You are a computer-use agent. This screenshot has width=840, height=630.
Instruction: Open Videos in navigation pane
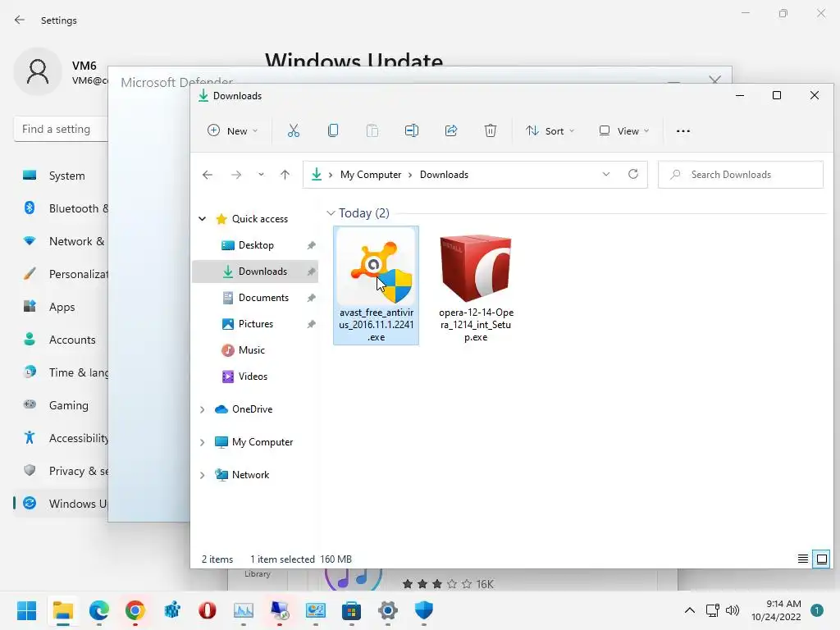coord(256,376)
